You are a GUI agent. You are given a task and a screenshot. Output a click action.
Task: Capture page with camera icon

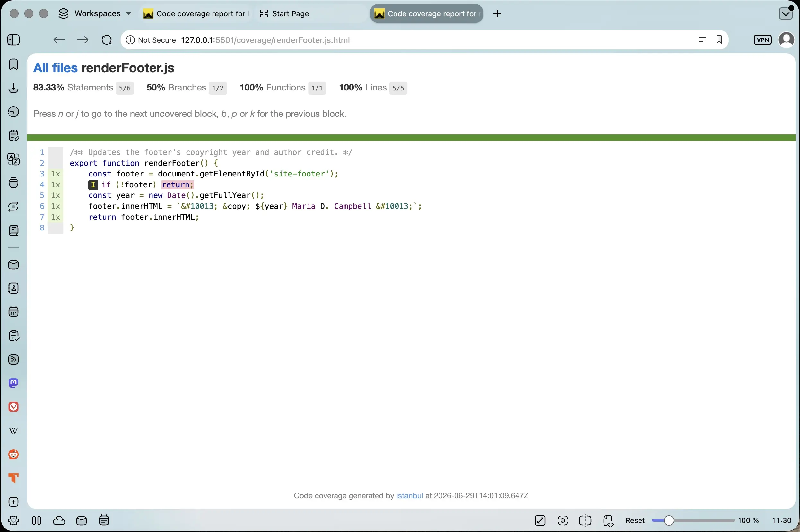pos(562,520)
